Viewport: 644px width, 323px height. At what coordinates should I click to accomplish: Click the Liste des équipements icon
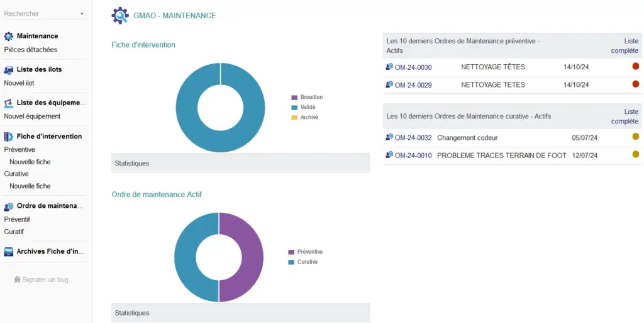(x=9, y=103)
